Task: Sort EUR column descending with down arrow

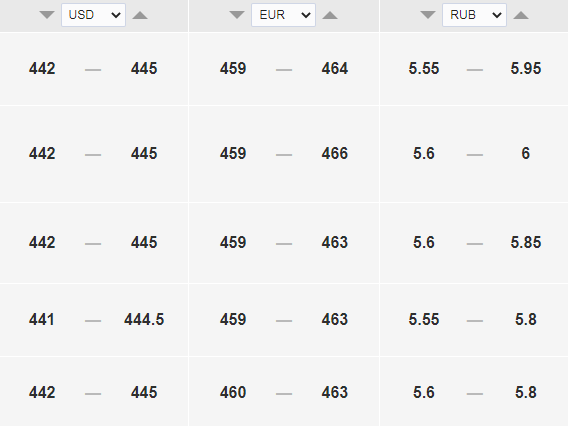Action: click(237, 15)
